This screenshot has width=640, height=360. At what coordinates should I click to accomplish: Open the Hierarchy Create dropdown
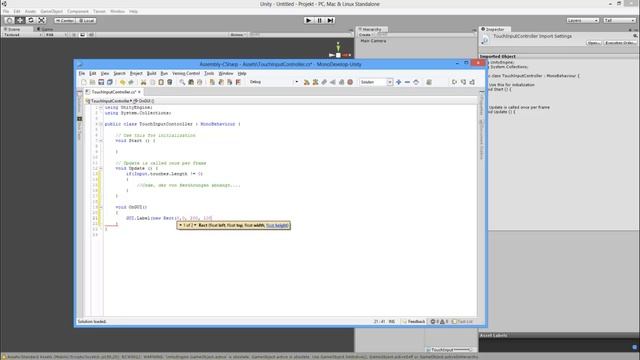pyautogui.click(x=366, y=35)
